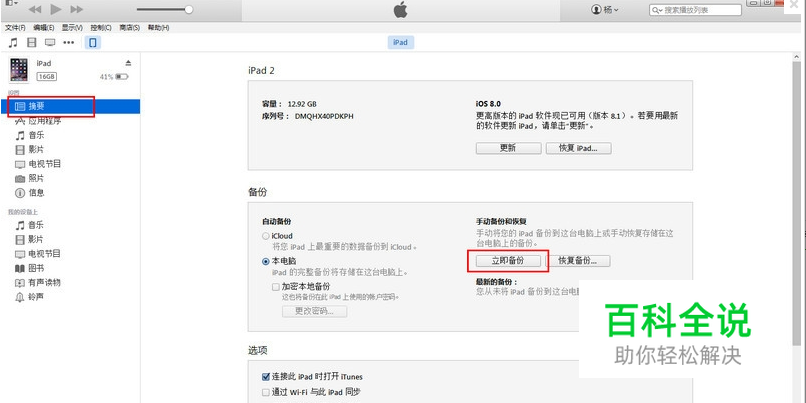Select the iCloud backup radio button
The width and height of the screenshot is (806, 403).
(266, 236)
